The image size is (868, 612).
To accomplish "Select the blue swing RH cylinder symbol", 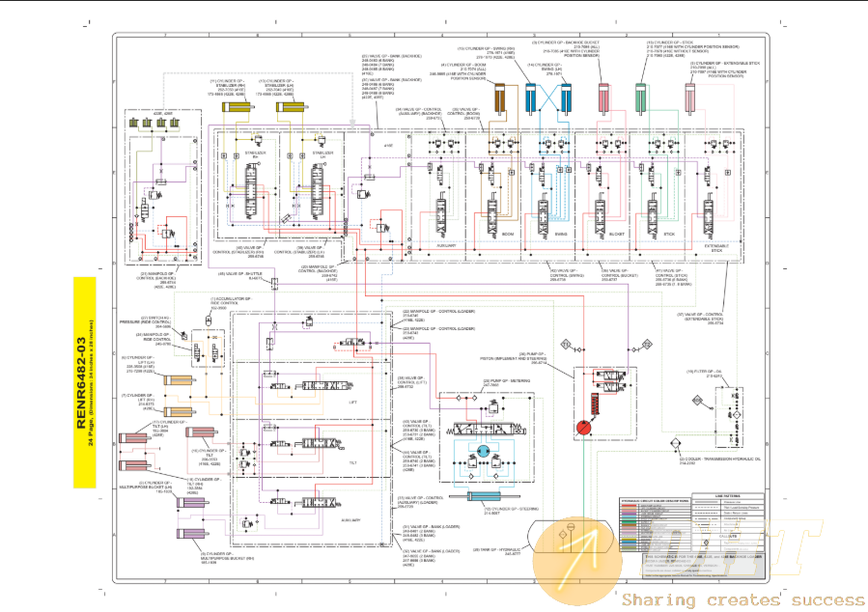I will [x=531, y=99].
